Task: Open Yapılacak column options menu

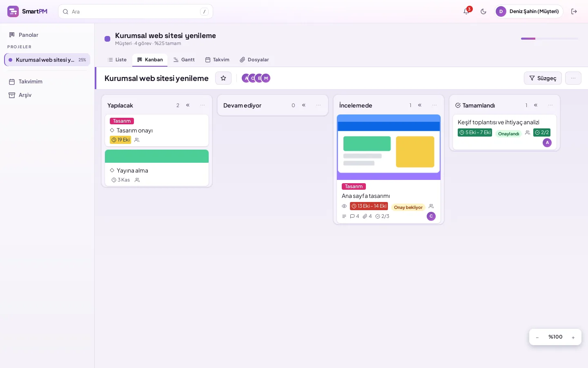Action: coord(203,105)
